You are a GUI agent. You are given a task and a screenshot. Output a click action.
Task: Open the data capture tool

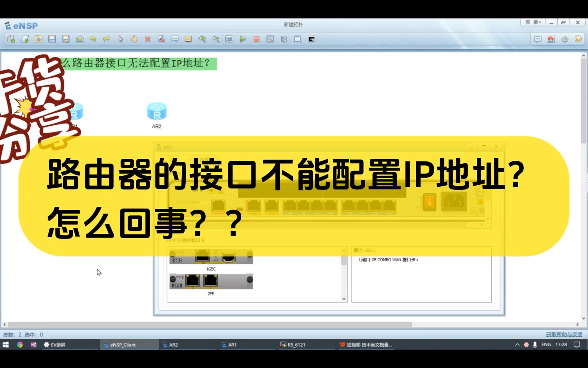pos(270,39)
